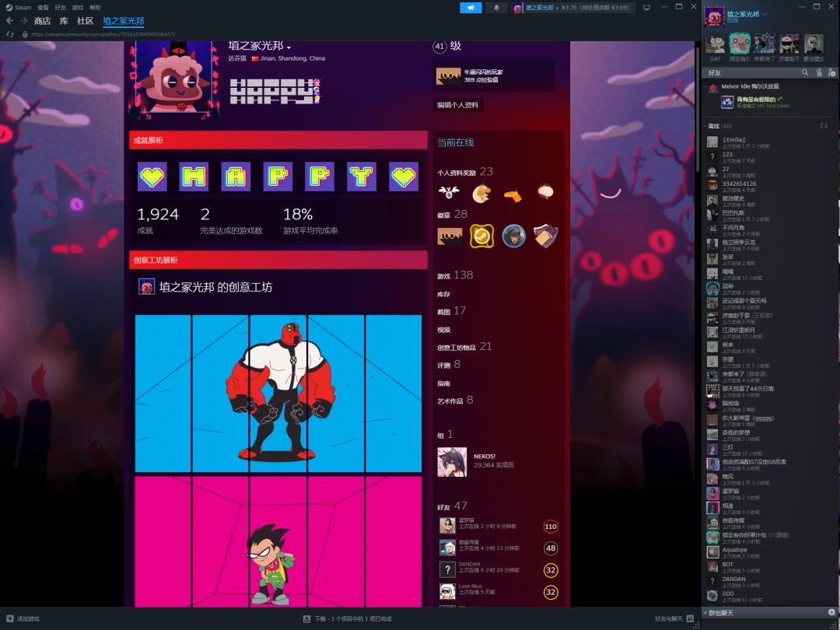Click the URL address bar
This screenshot has width=840, height=630.
click(103, 33)
